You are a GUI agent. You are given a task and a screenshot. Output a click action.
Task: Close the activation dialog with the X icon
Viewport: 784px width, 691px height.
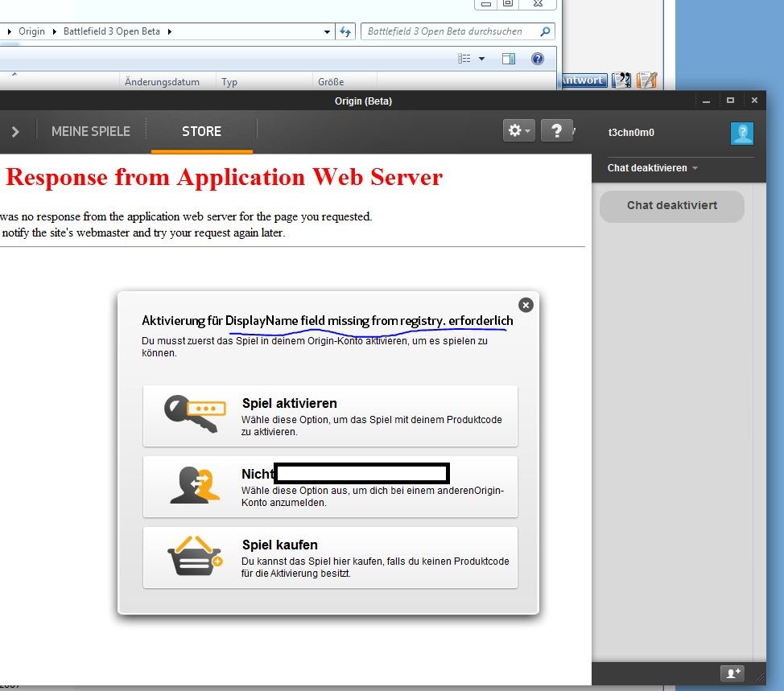pyautogui.click(x=526, y=305)
